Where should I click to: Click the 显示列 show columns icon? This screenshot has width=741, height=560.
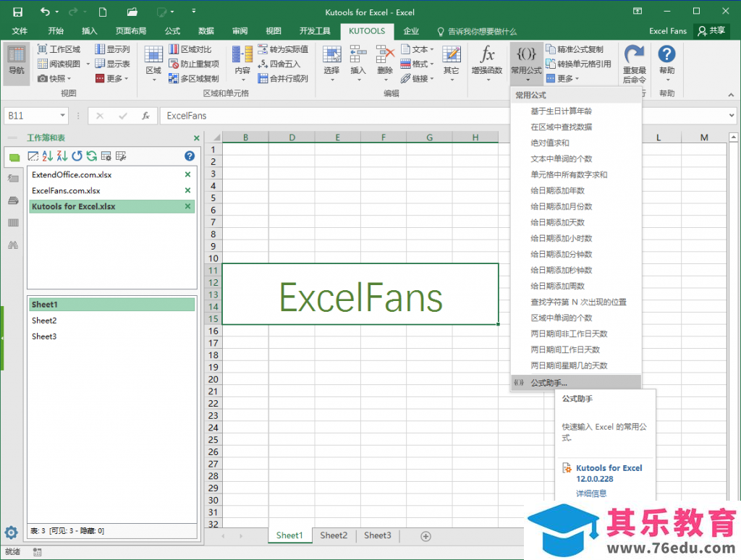coord(100,49)
